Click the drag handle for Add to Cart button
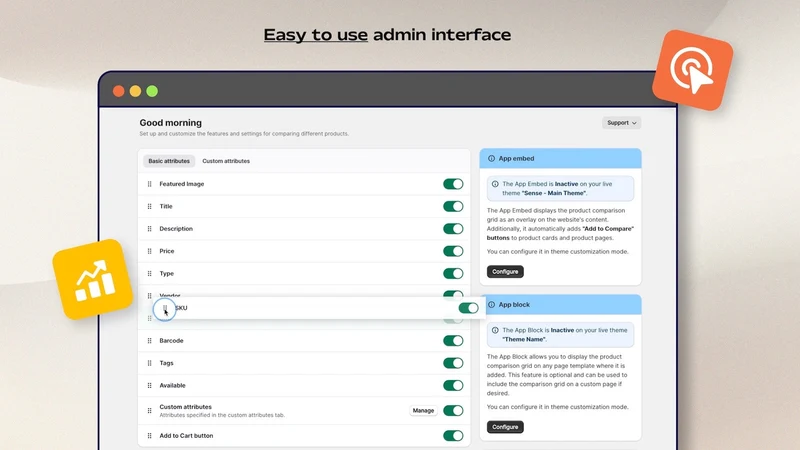 pyautogui.click(x=149, y=436)
